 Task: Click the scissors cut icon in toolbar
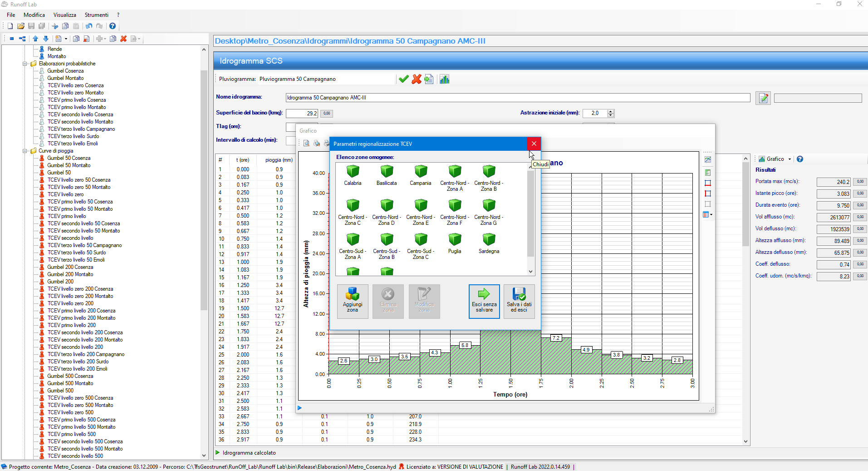(x=55, y=26)
